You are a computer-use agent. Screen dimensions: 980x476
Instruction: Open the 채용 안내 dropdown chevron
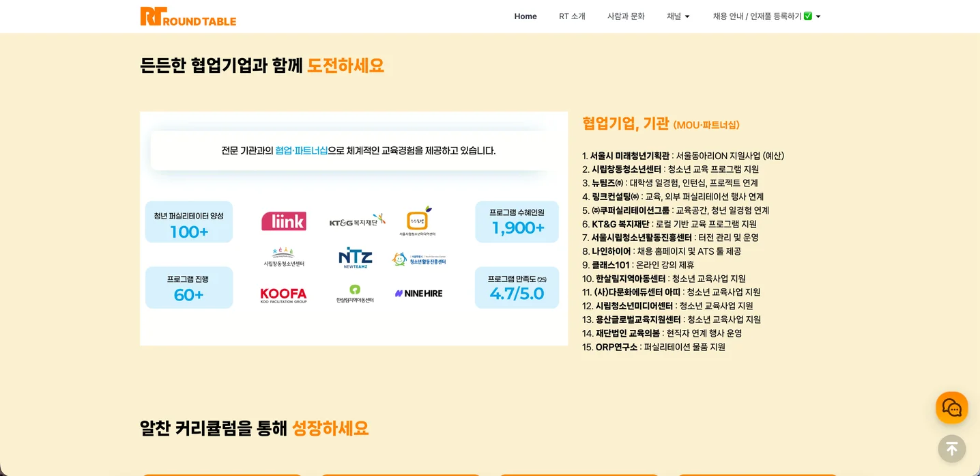point(818,16)
